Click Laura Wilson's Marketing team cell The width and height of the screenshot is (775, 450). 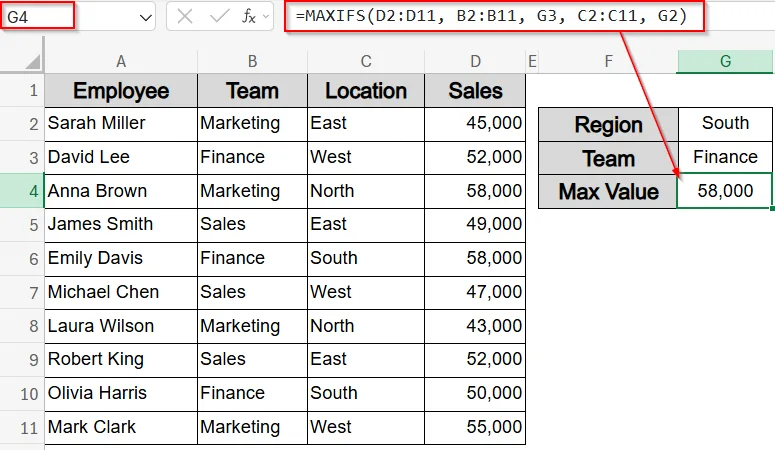coord(253,326)
